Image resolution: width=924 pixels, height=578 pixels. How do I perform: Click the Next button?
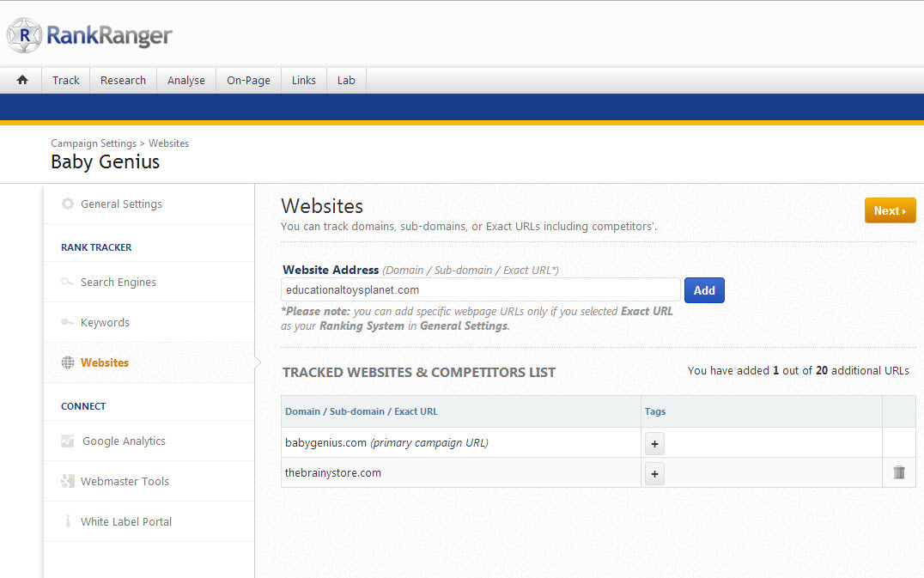[890, 210]
